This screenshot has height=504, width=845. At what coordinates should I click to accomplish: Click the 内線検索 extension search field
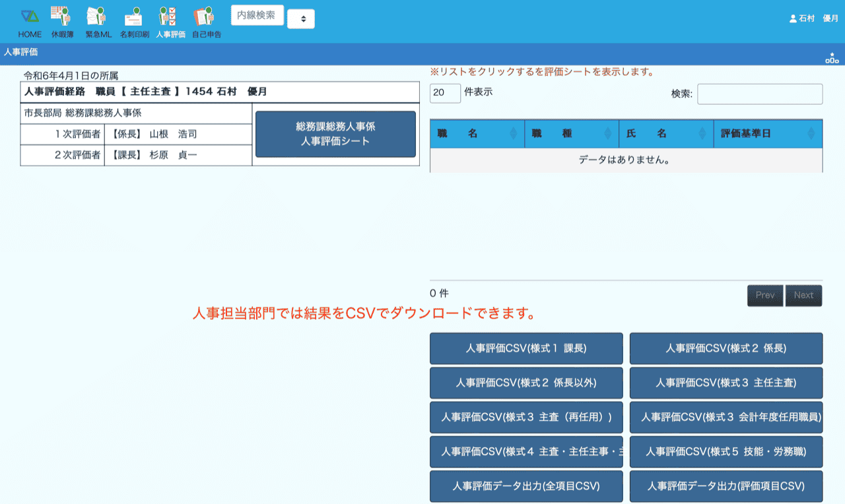click(x=257, y=15)
